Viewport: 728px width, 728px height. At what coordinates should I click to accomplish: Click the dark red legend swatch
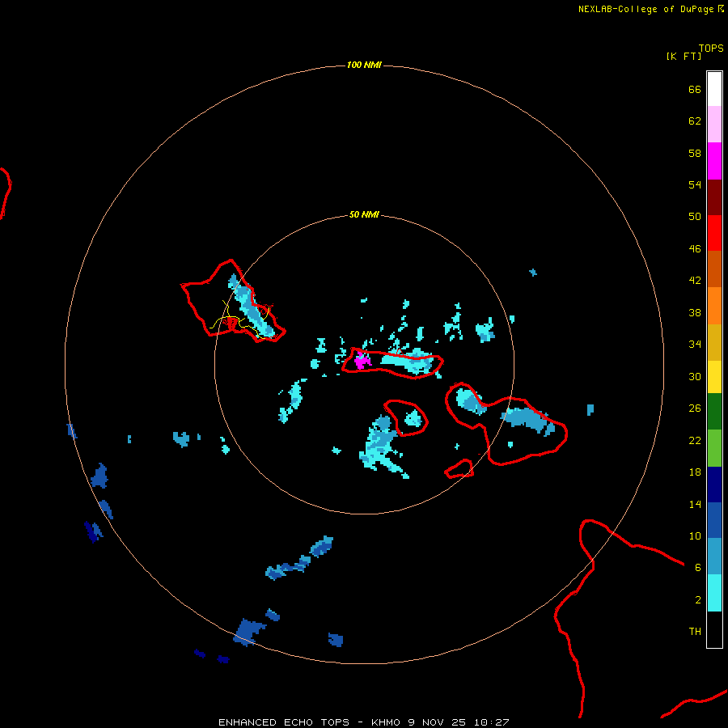[714, 197]
